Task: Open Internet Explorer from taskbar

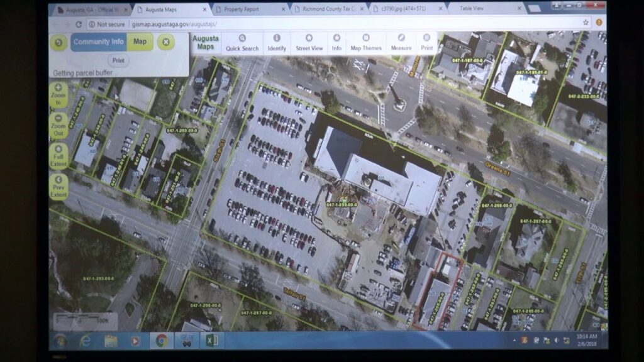Action: click(x=86, y=341)
